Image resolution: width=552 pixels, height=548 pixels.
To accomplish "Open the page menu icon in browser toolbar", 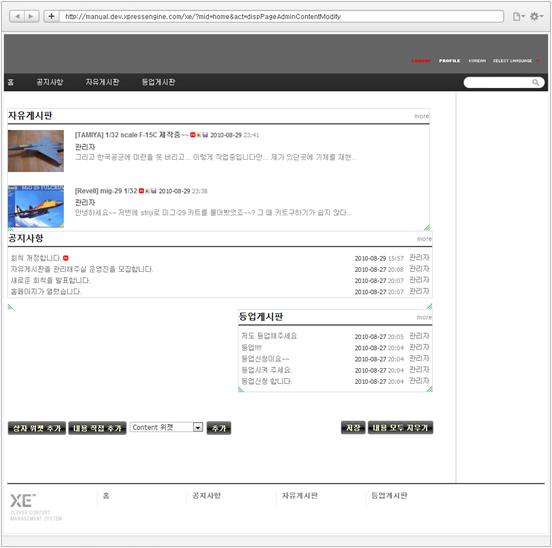I will (x=518, y=16).
